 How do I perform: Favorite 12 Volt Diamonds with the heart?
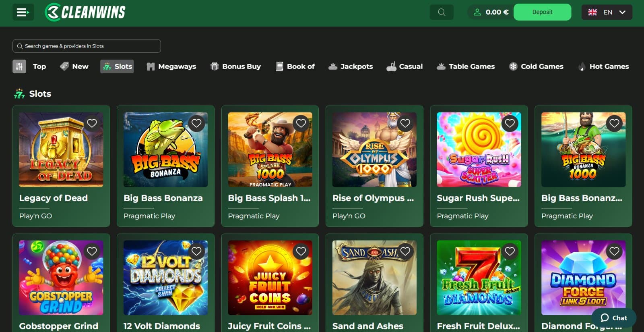pyautogui.click(x=196, y=251)
